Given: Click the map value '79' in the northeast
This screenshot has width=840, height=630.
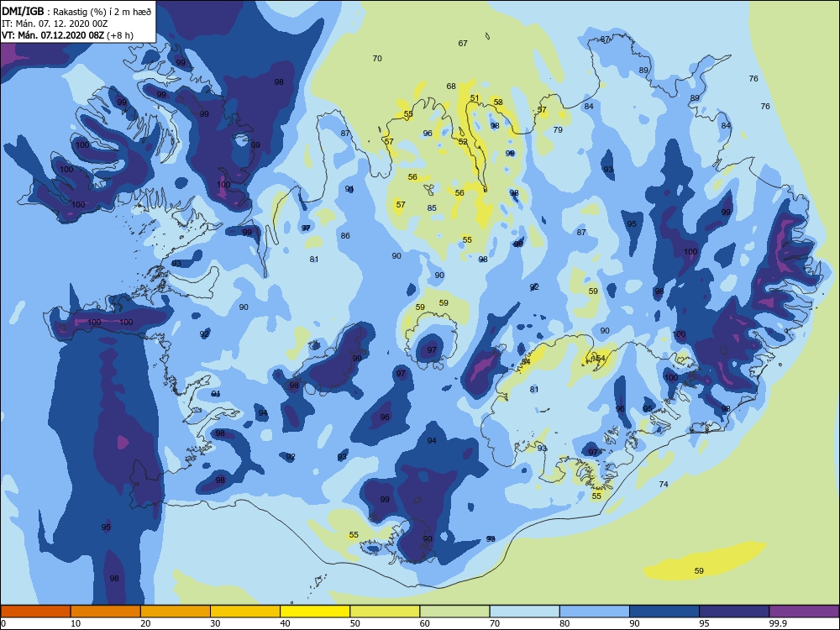Looking at the screenshot, I should click(x=558, y=129).
